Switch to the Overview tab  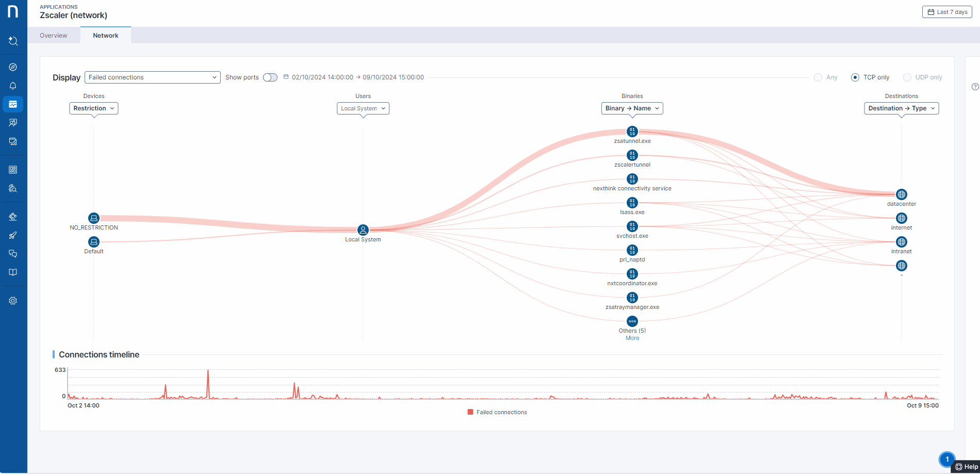click(x=54, y=36)
